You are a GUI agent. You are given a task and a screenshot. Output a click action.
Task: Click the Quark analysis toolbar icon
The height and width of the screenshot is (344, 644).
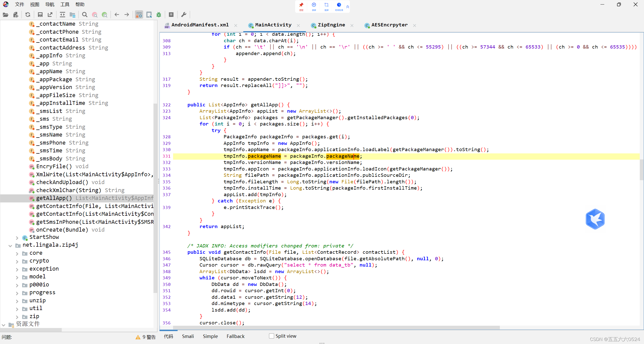(149, 15)
